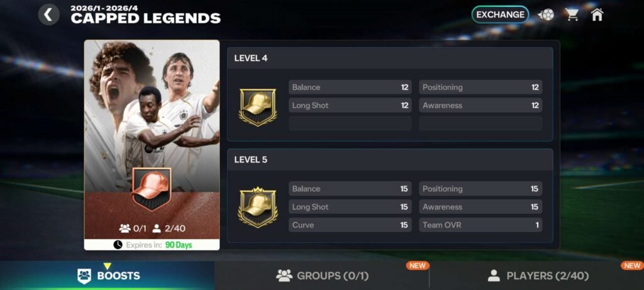Tap the groups count icon 0/1
This screenshot has height=290, width=644.
click(125, 228)
